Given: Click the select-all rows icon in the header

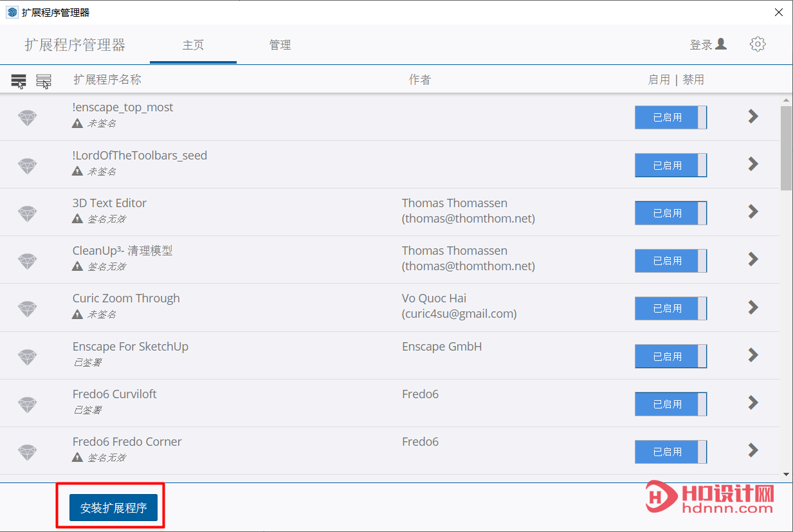Looking at the screenshot, I should [x=19, y=81].
